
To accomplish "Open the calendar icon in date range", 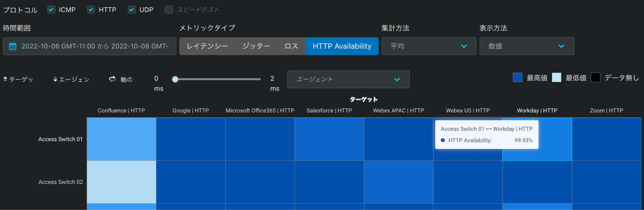I will pyautogui.click(x=13, y=46).
